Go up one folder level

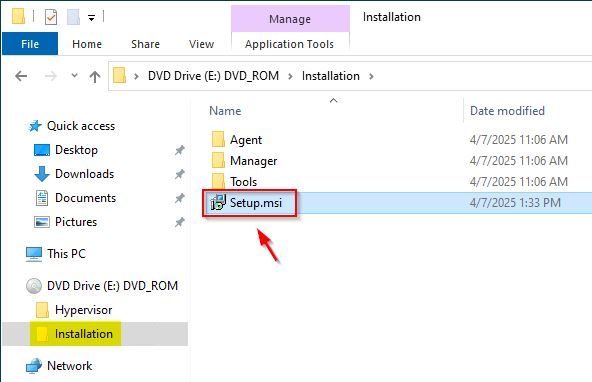[x=95, y=76]
